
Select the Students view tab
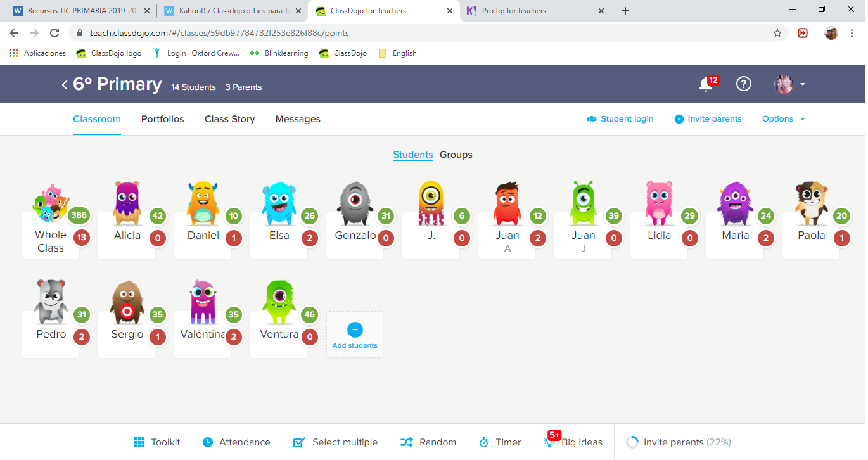(x=413, y=155)
